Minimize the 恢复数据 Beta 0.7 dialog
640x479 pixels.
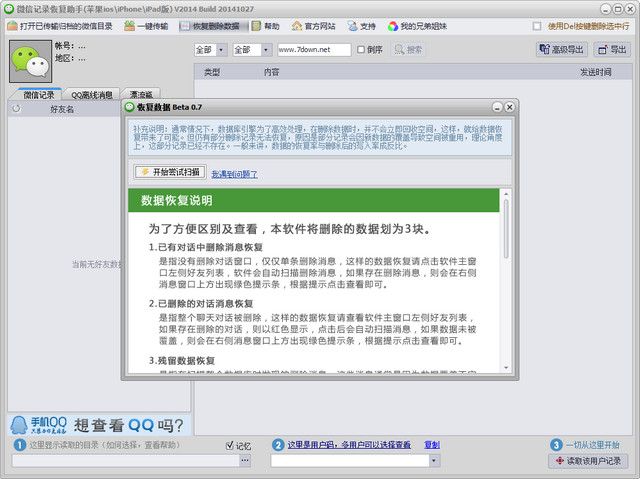point(497,107)
